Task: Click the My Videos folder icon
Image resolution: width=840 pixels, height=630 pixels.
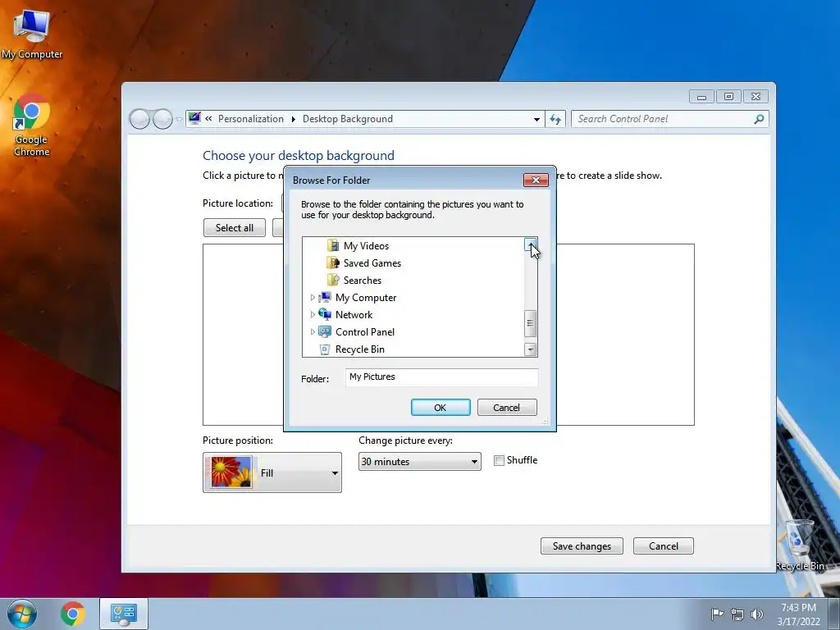Action: (333, 246)
